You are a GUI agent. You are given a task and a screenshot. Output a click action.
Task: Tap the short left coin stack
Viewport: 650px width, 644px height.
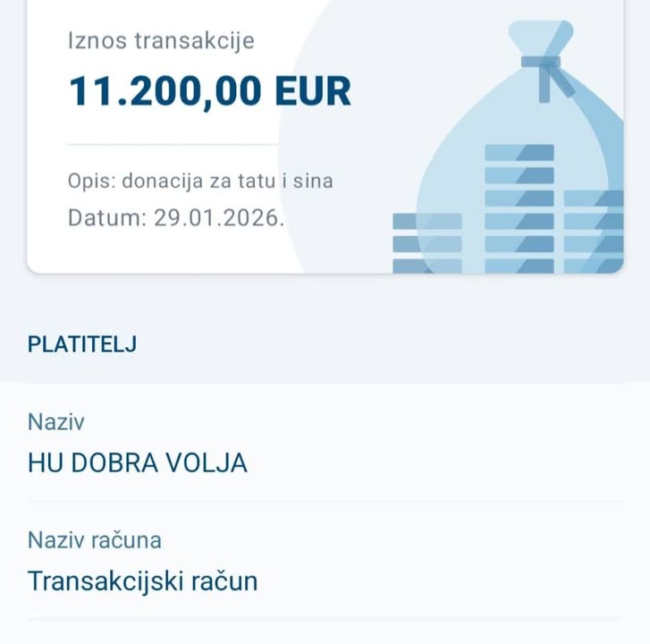427,242
